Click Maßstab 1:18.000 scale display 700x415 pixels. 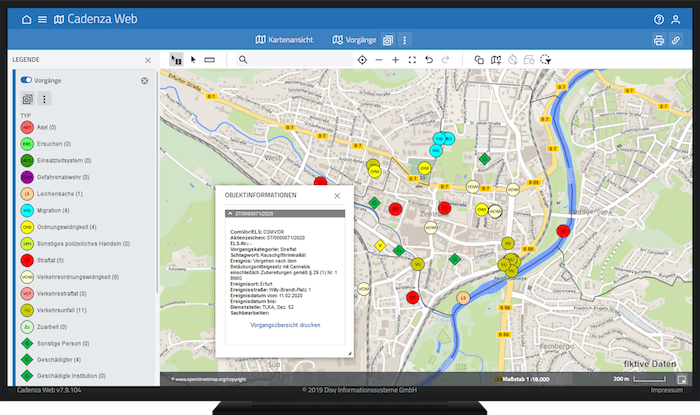525,379
